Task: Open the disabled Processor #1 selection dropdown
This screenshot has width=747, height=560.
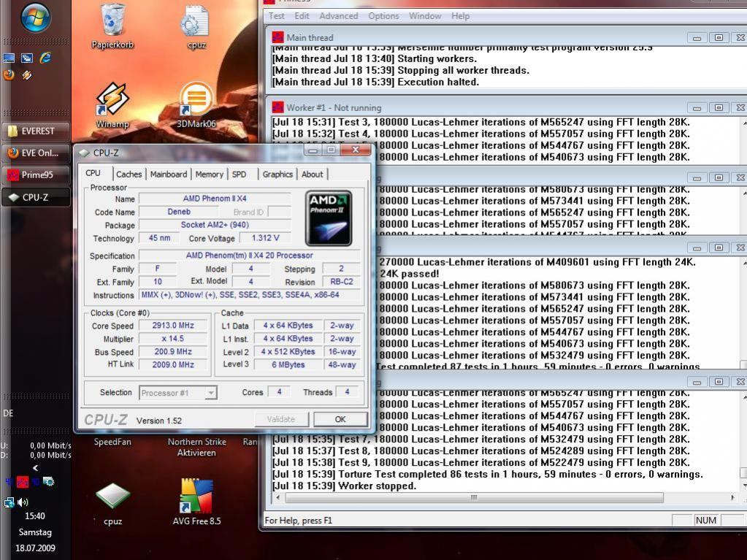Action: (178, 393)
